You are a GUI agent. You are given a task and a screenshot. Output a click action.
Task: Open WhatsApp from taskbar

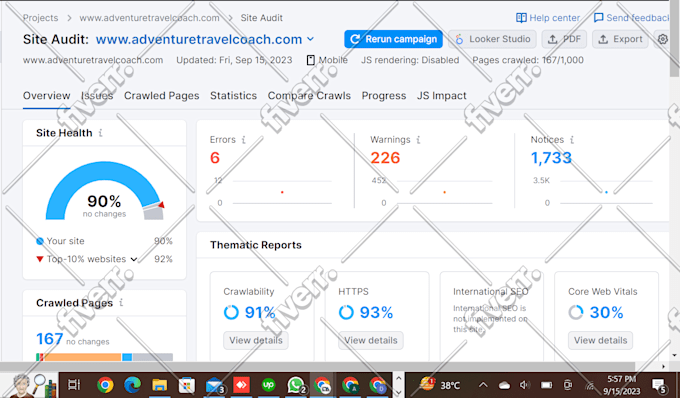tap(296, 385)
